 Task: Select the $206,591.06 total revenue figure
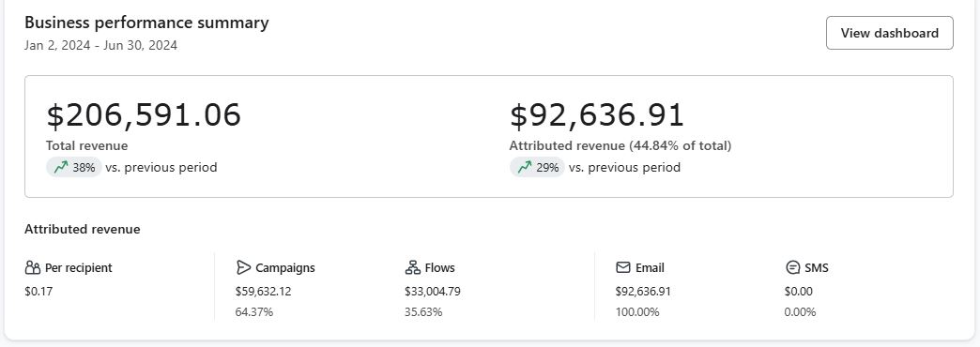144,115
